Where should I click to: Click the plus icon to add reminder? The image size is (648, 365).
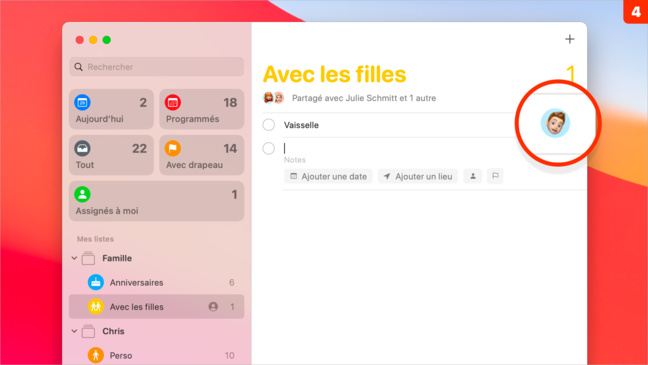569,39
